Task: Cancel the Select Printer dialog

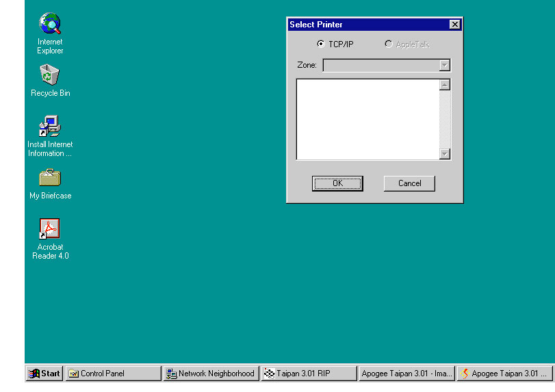Action: 409,183
